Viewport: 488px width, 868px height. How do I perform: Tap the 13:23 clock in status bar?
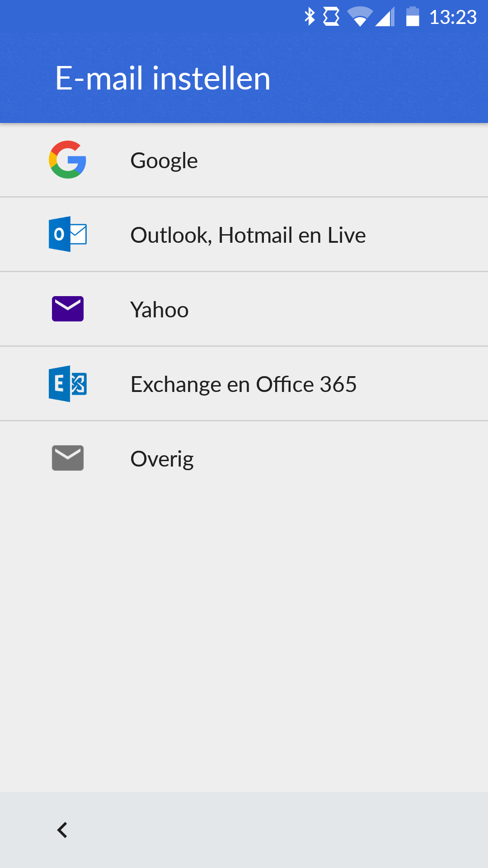[453, 17]
